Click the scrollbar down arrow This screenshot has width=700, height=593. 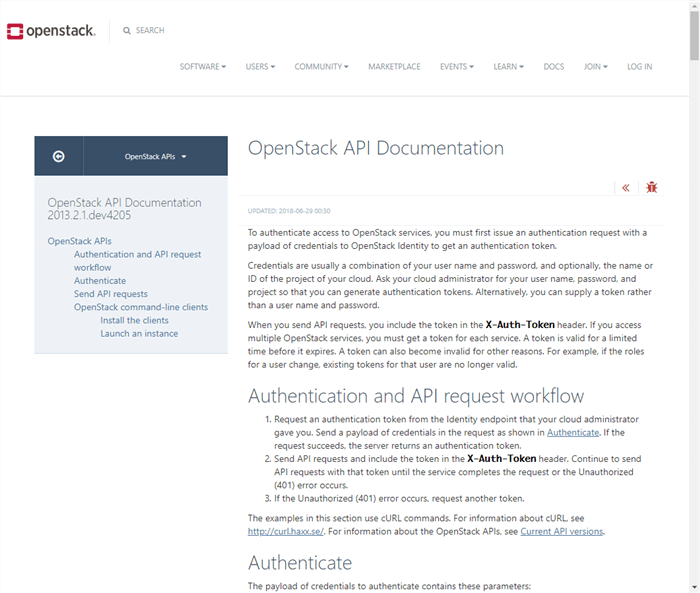click(x=694, y=588)
